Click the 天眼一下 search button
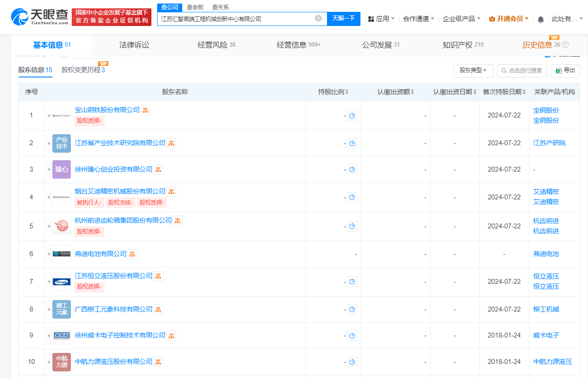The width and height of the screenshot is (588, 378). [x=343, y=18]
